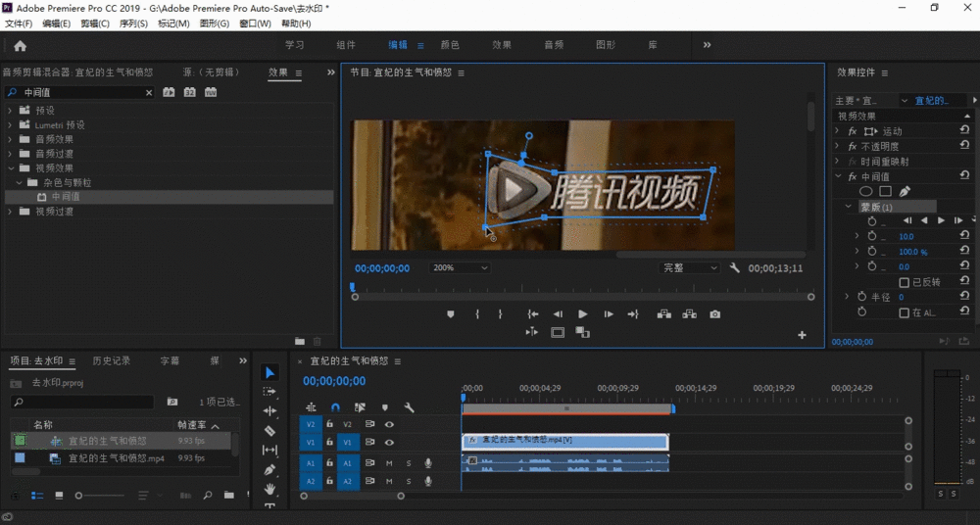Image resolution: width=980 pixels, height=525 pixels.
Task: Toggle V2 track output eye
Action: coord(389,424)
